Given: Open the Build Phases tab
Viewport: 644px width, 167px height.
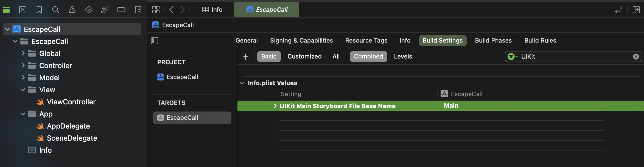Looking at the screenshot, I should coord(493,41).
